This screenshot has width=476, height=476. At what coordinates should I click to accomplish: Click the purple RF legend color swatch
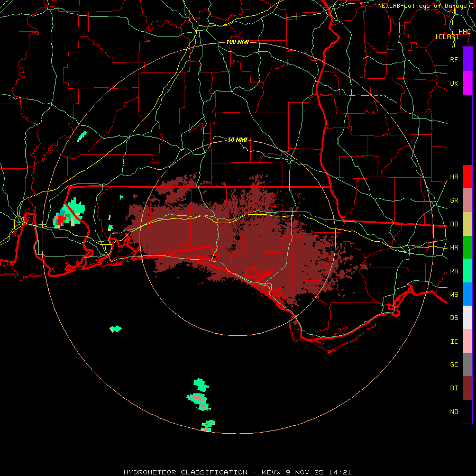467,59
